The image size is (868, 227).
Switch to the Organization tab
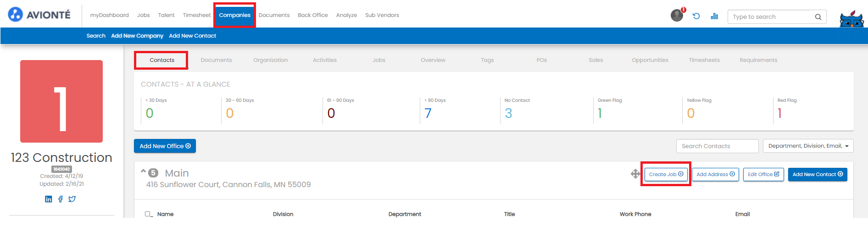click(271, 60)
